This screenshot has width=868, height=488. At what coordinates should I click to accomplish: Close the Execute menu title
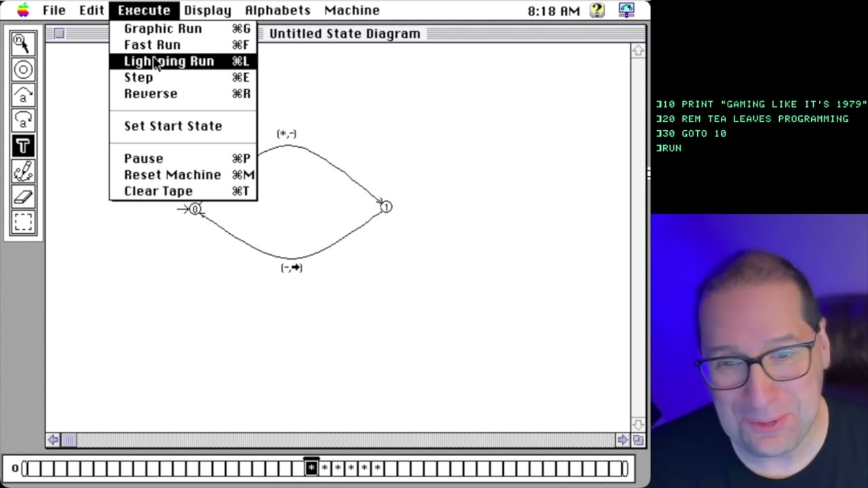pos(144,10)
